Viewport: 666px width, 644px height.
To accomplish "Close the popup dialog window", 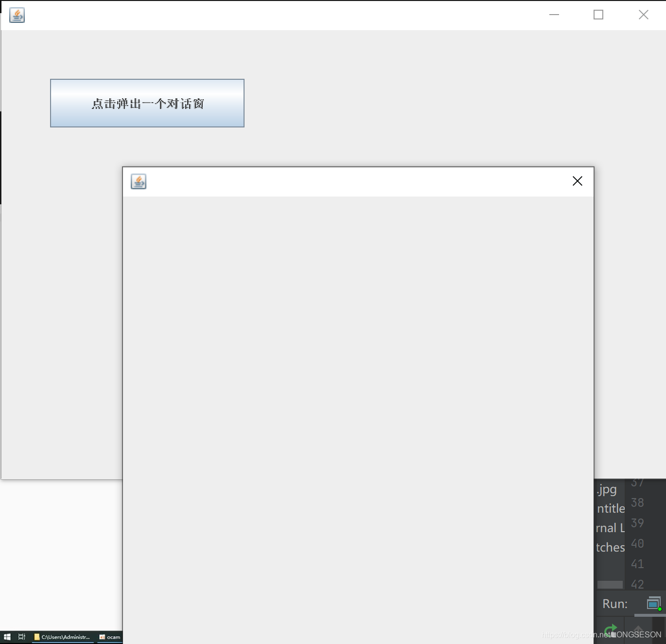I will [x=578, y=181].
